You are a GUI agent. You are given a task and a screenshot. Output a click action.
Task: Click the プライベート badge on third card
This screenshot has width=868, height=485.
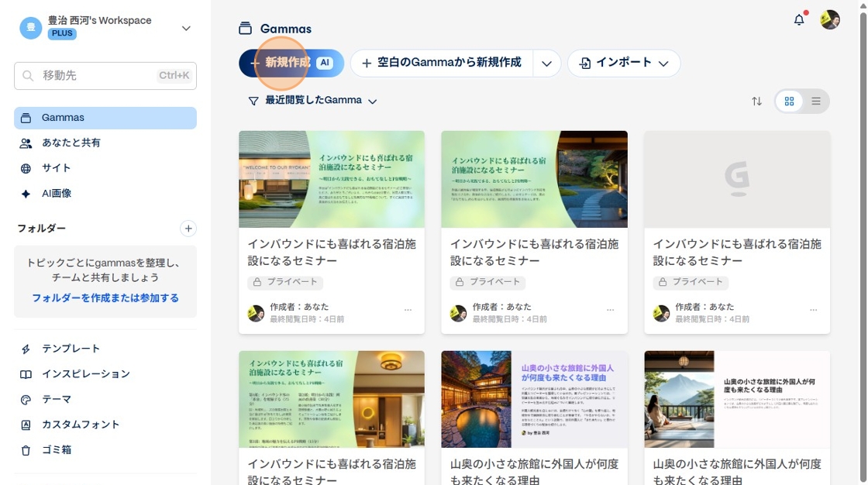click(691, 282)
